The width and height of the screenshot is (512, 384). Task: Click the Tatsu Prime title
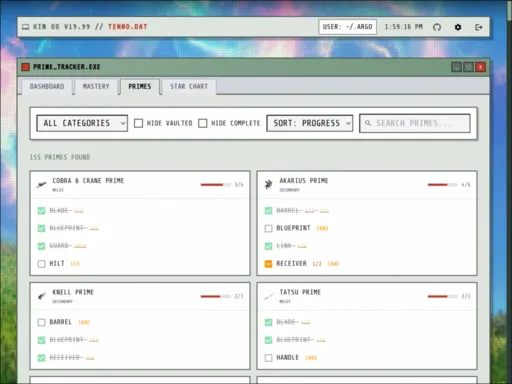pyautogui.click(x=300, y=292)
